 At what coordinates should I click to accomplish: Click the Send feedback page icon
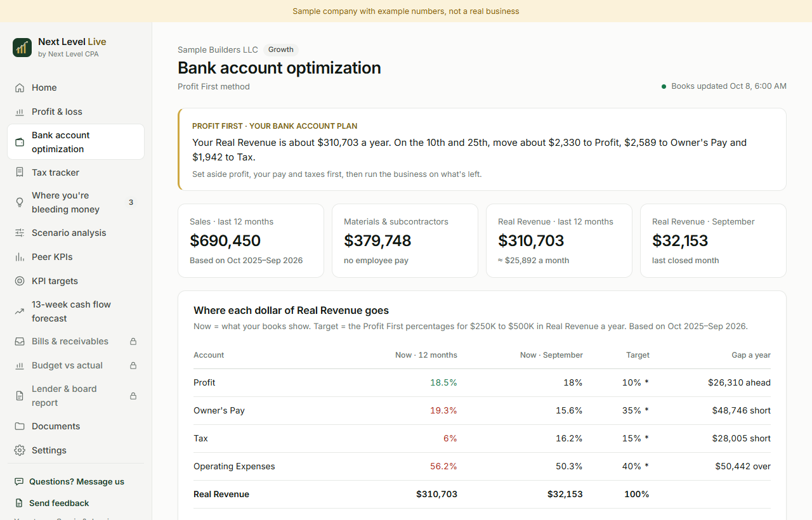coord(19,503)
